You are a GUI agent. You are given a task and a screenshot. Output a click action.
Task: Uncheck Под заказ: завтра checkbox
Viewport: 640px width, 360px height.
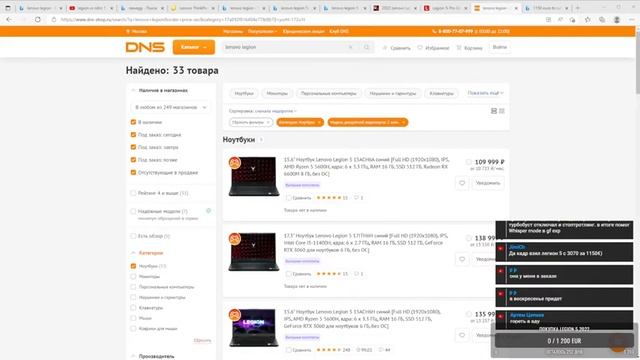tap(133, 147)
